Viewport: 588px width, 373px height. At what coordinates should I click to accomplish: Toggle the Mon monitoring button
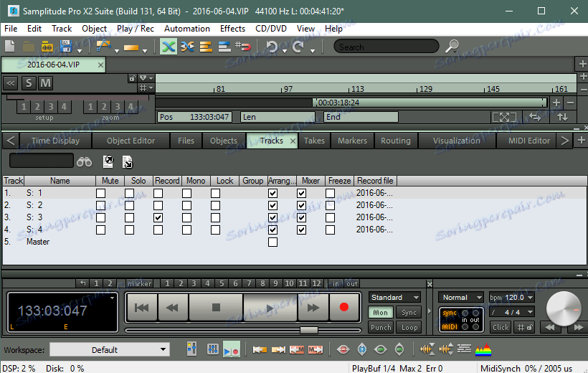(x=381, y=312)
